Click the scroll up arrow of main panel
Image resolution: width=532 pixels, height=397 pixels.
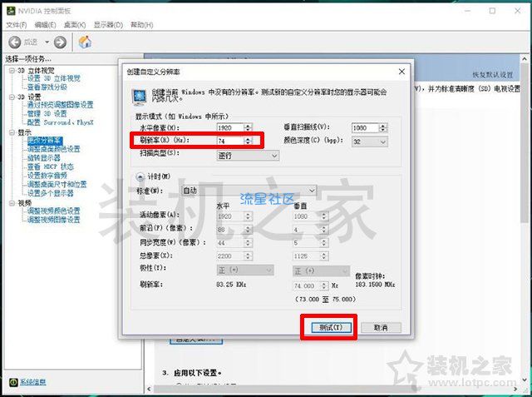tap(525, 58)
